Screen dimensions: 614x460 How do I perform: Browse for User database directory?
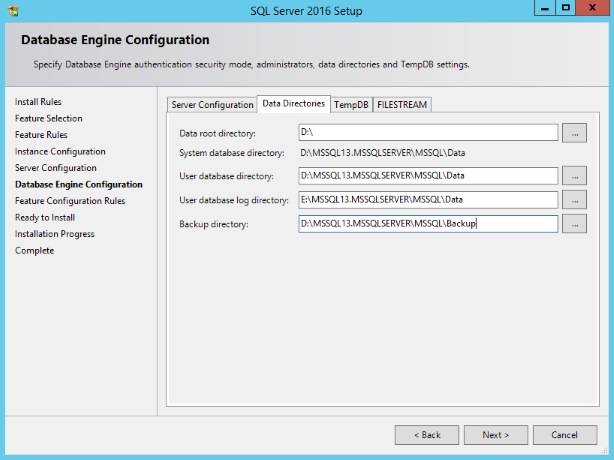[574, 176]
